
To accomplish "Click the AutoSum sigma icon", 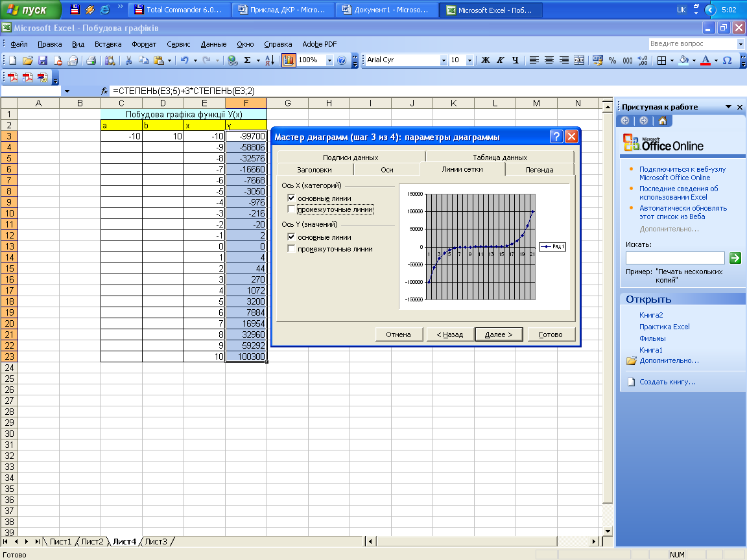I will (x=247, y=60).
